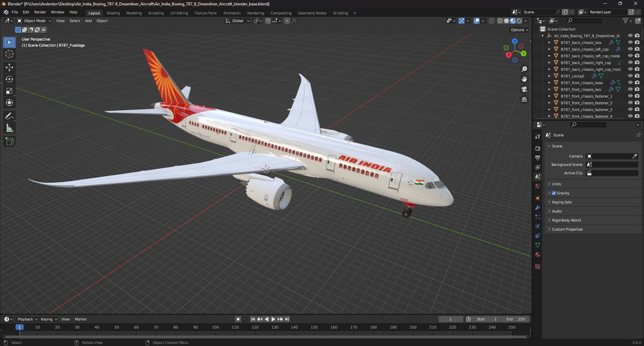Open Object Mode dropdown
Screen dimensions: 644x346
[34, 21]
